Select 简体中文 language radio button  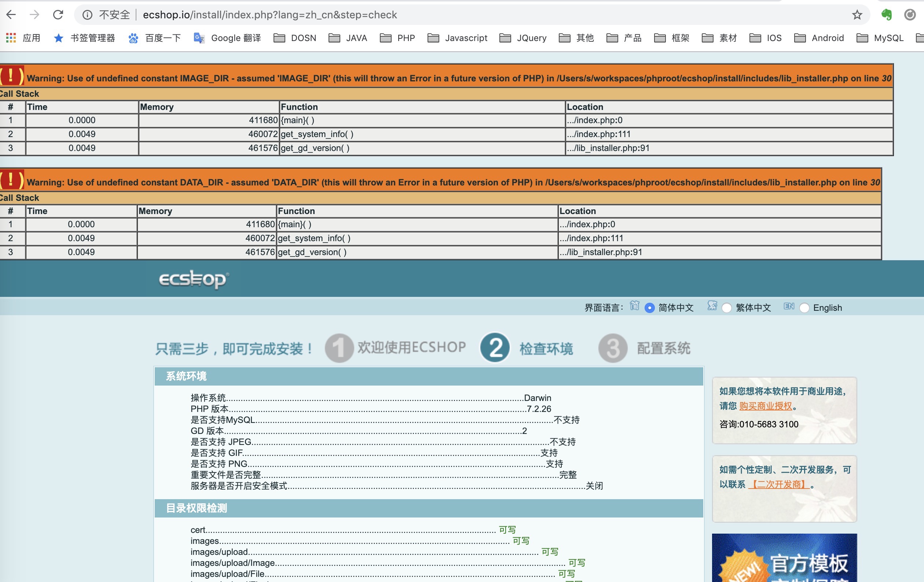point(650,308)
